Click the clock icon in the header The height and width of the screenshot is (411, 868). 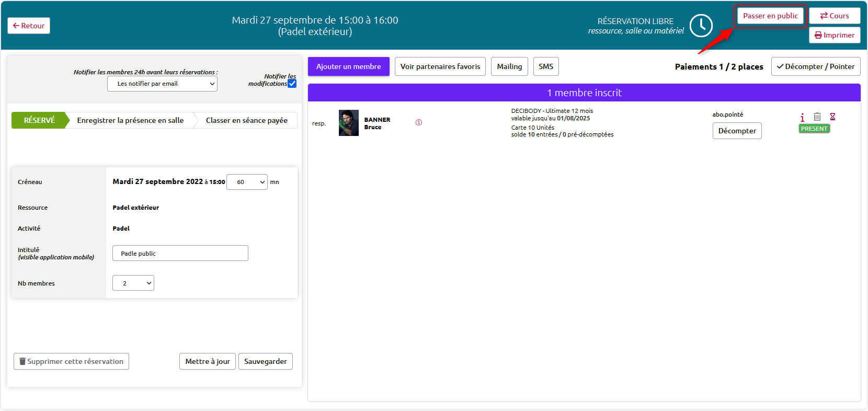pyautogui.click(x=701, y=26)
